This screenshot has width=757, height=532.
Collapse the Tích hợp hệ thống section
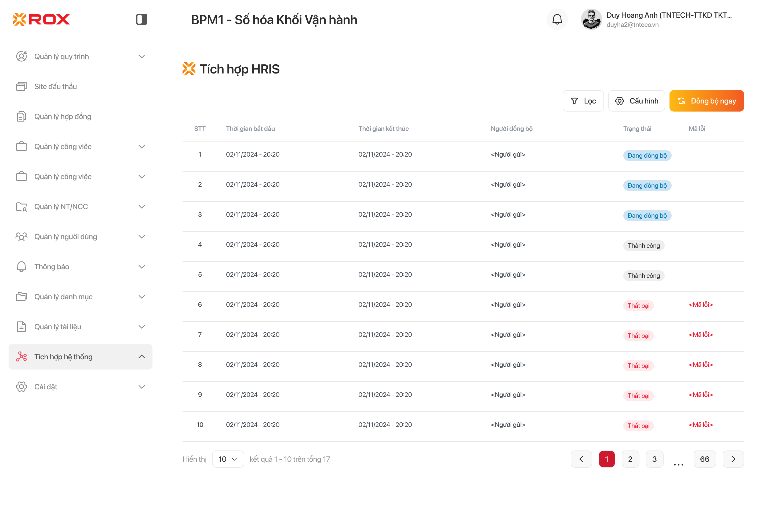(141, 356)
